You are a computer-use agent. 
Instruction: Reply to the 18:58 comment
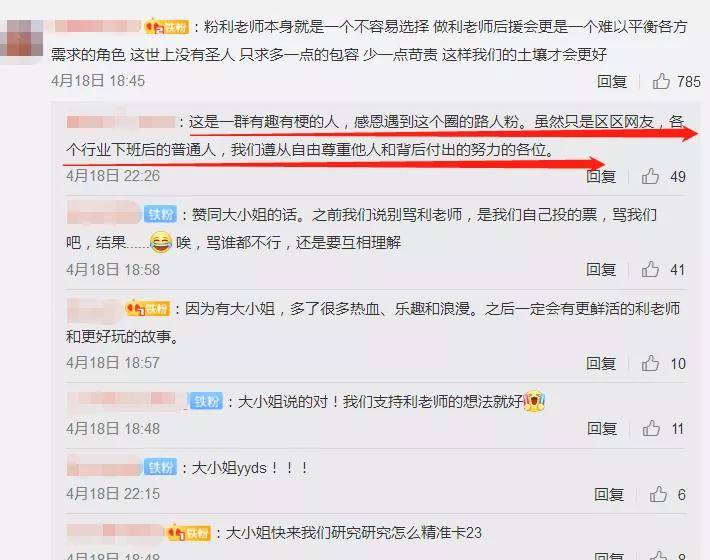click(601, 270)
